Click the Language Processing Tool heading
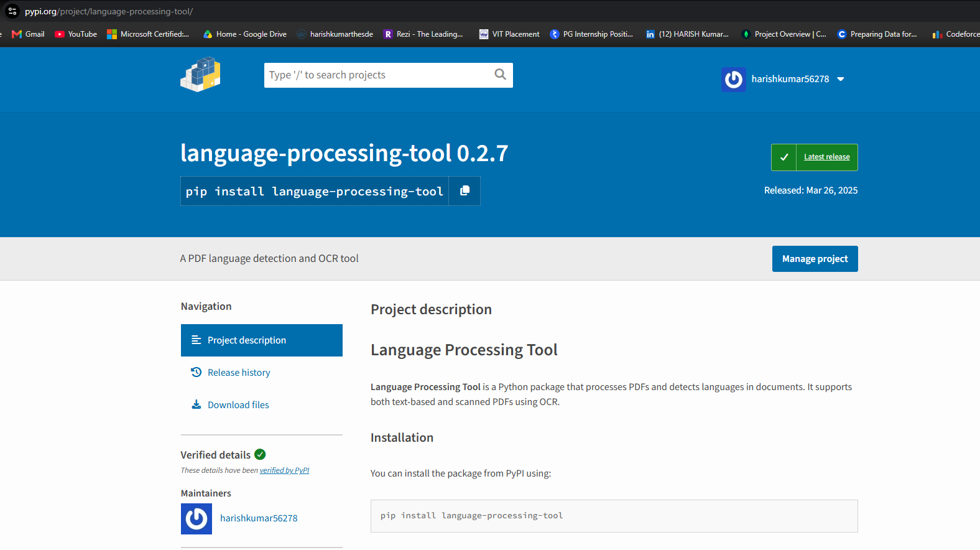 click(464, 350)
